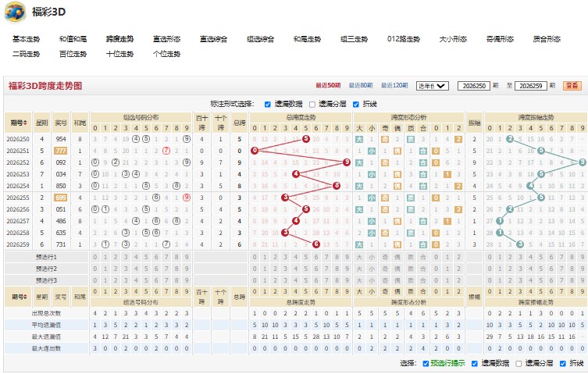Open the 基本走势 navigation item
Image resolution: width=588 pixels, height=374 pixels.
(x=26, y=39)
